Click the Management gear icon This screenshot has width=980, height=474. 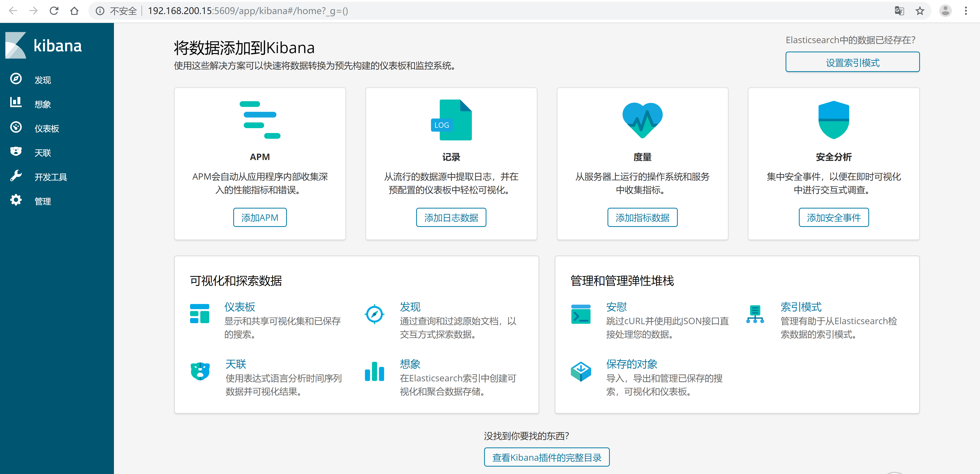(x=16, y=200)
